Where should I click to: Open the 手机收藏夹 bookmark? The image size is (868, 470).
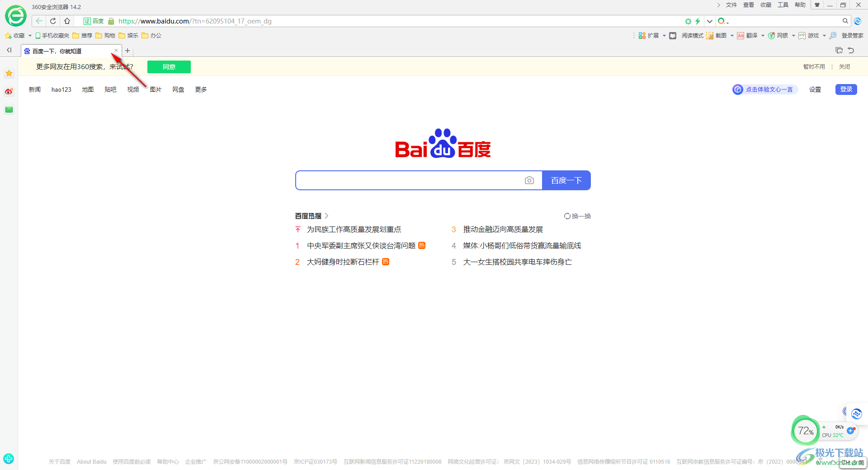[x=52, y=36]
